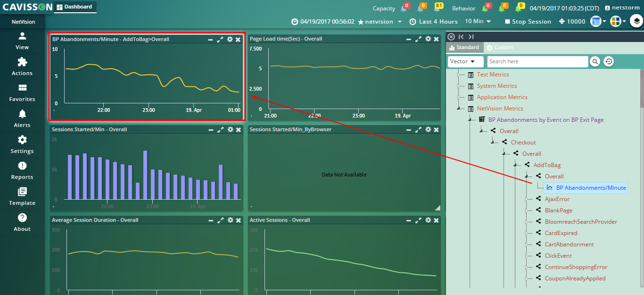This screenshot has height=295, width=644.
Task: Open the Reports sidebar section
Action: 22,171
